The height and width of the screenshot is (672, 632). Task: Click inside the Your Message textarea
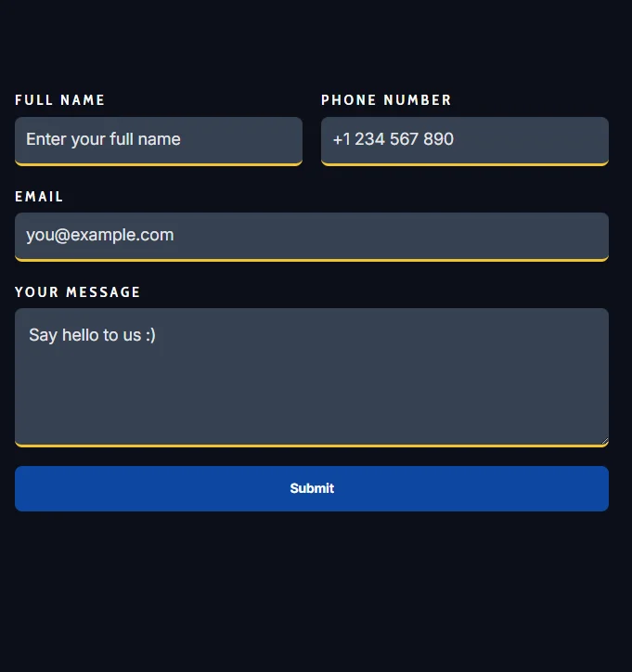312,378
